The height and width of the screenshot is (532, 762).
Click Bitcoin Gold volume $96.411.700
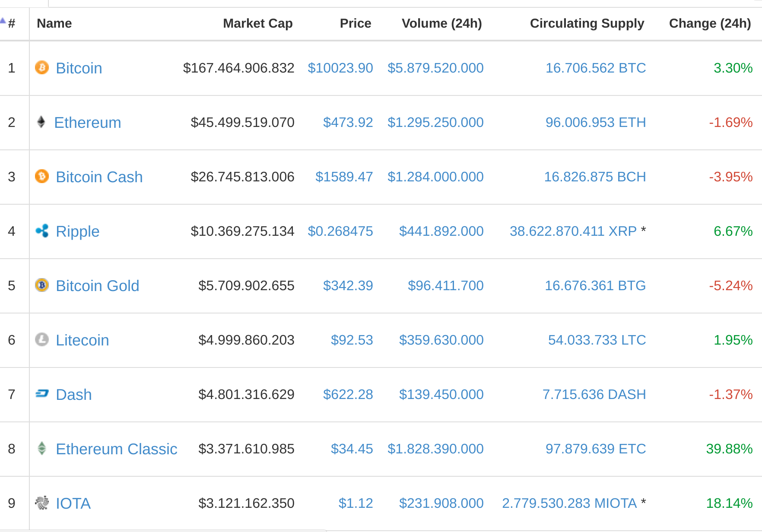446,285
